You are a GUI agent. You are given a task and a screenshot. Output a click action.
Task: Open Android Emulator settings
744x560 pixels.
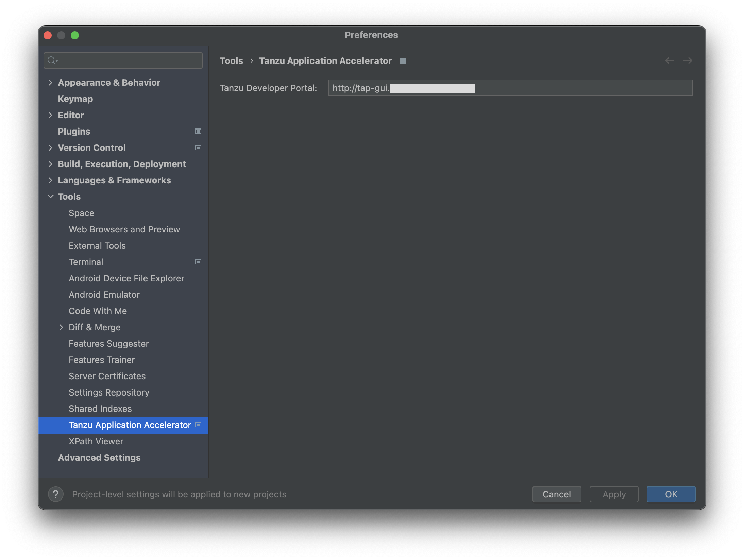point(104,295)
